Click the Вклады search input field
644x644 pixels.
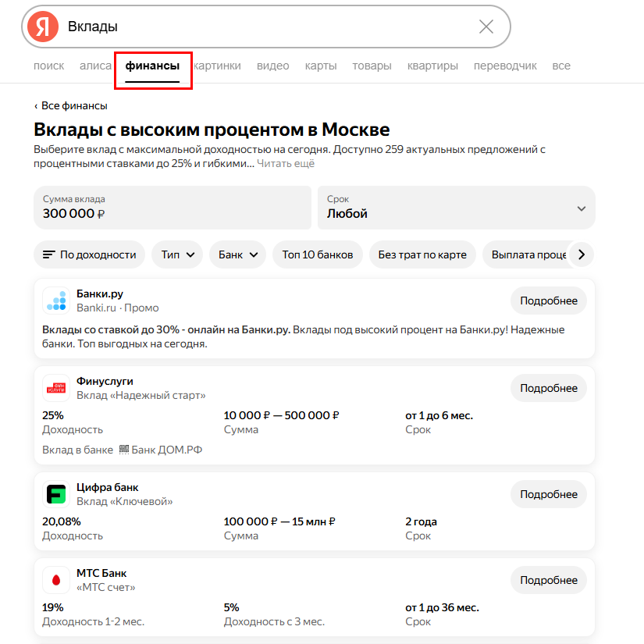pyautogui.click(x=267, y=27)
